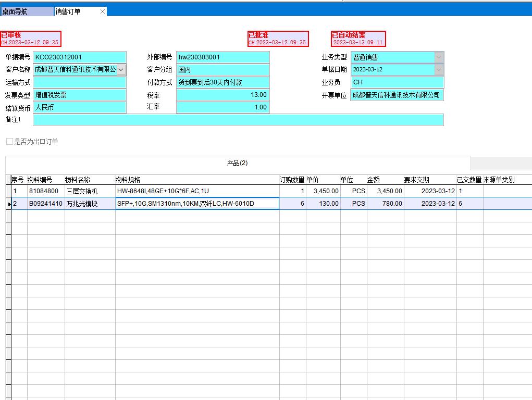Click the 发票类型 field 增值税发票
This screenshot has height=400, width=532.
[x=78, y=95]
